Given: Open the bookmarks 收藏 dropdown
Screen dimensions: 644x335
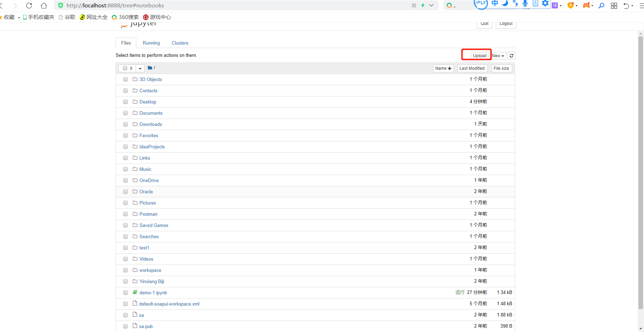Looking at the screenshot, I should click(x=19, y=18).
